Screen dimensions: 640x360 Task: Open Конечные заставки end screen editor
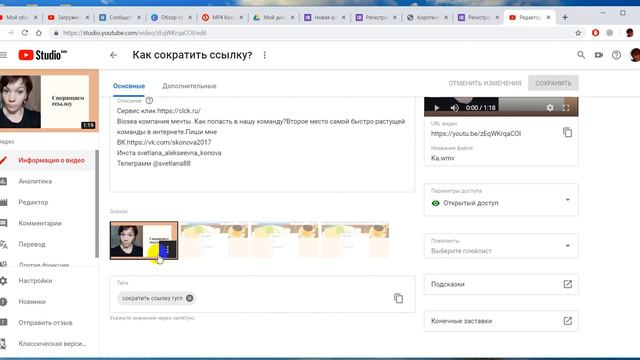coord(501,321)
